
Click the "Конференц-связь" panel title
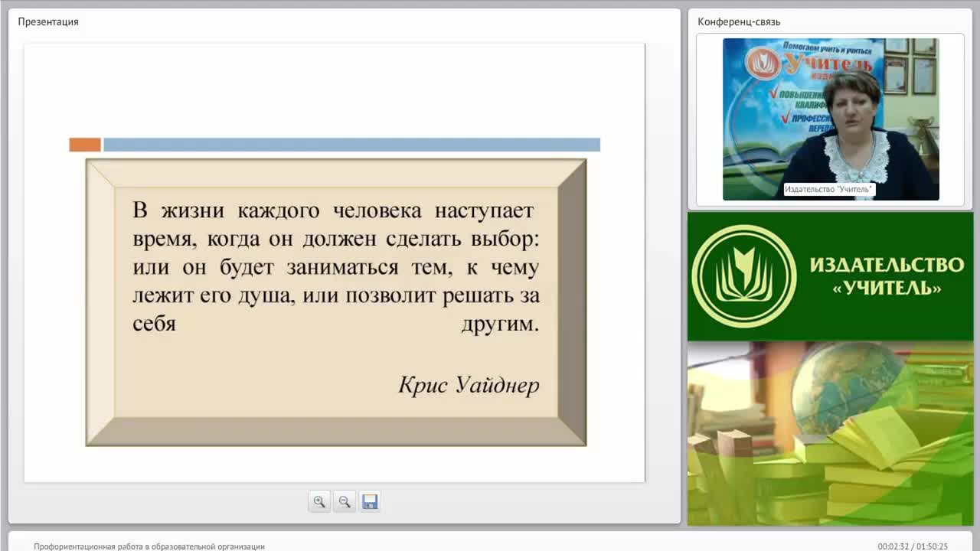pos(739,21)
